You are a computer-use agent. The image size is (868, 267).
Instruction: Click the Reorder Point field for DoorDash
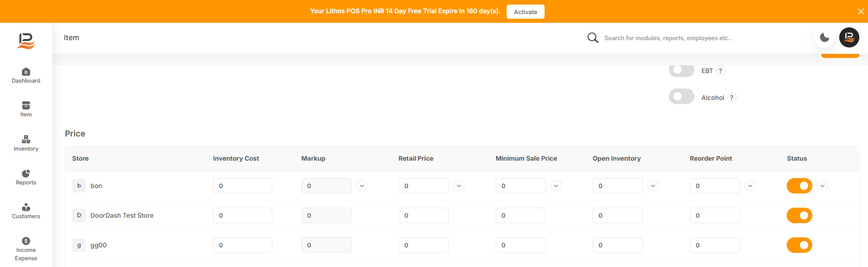click(715, 215)
